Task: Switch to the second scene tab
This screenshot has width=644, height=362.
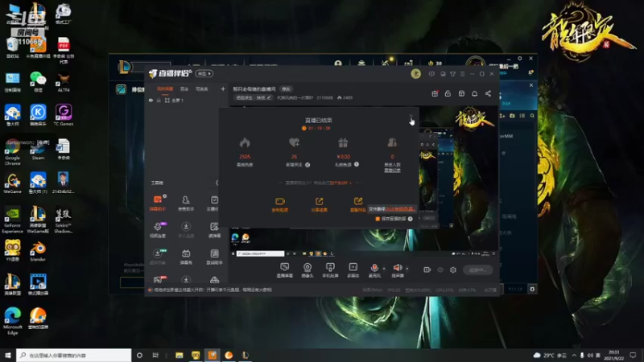Action: coord(184,88)
